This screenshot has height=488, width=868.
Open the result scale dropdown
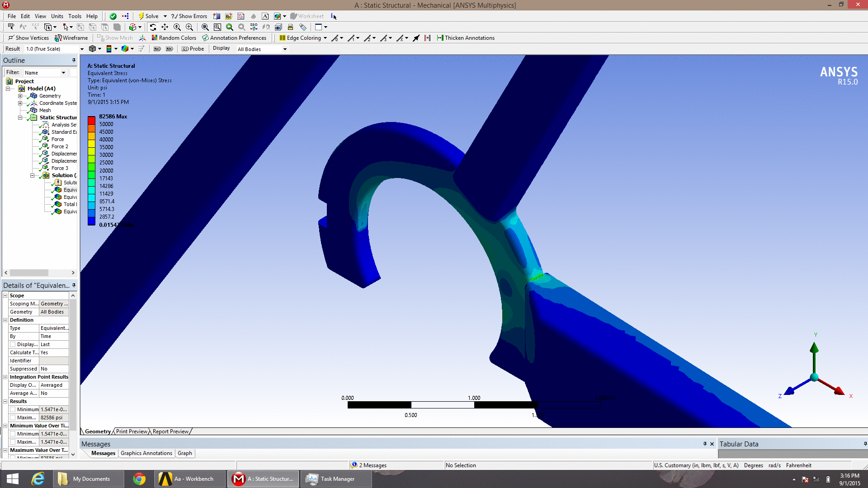point(82,49)
